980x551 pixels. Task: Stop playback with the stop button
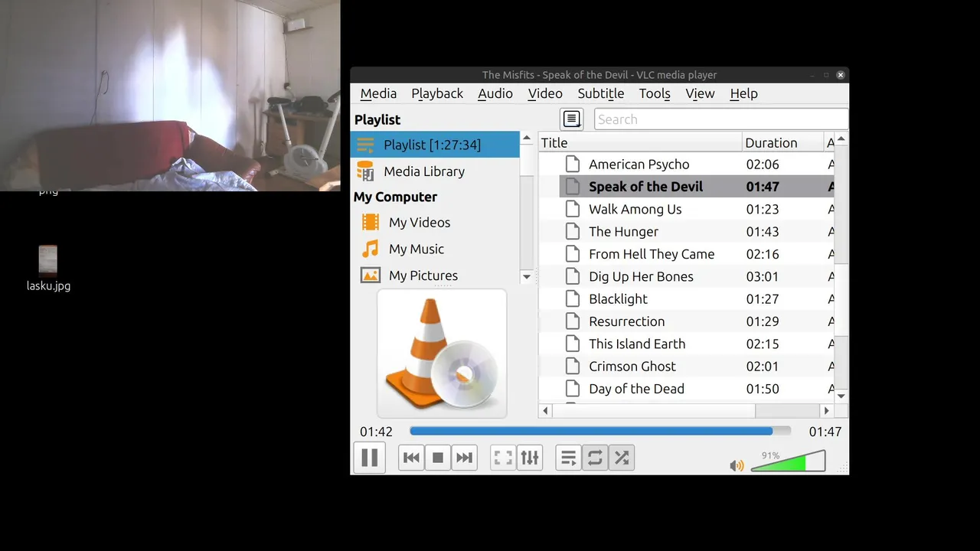tap(438, 458)
